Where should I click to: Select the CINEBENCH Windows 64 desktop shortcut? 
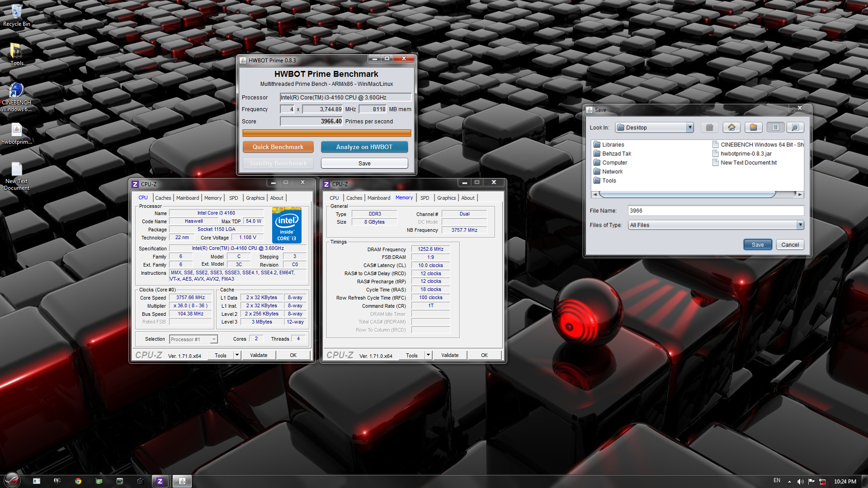[x=16, y=97]
